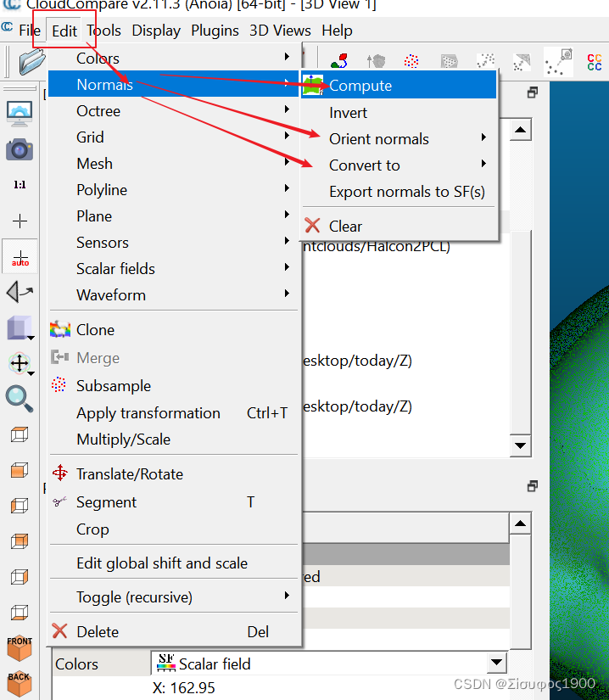Click the Open file folder icon
The image size is (609, 700).
point(31,61)
